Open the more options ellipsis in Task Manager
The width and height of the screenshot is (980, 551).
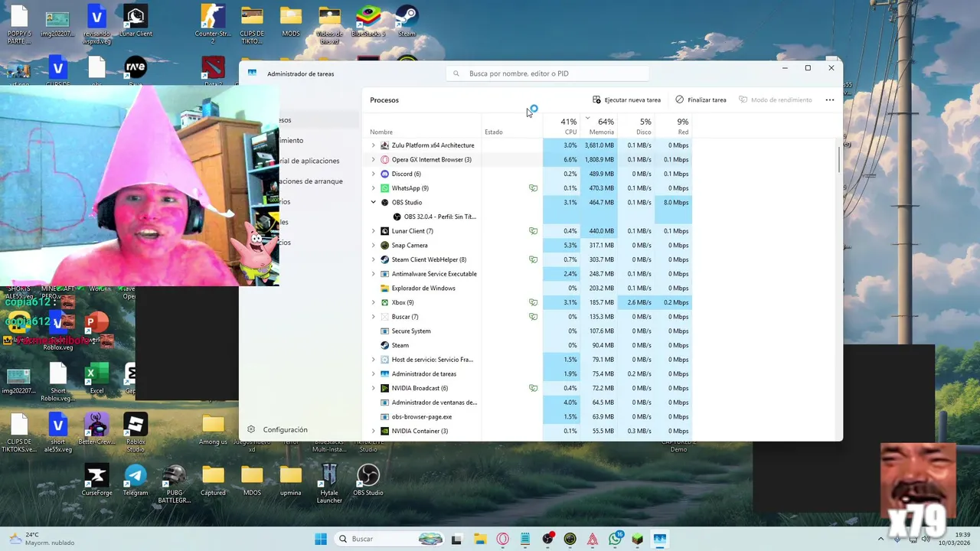click(829, 99)
